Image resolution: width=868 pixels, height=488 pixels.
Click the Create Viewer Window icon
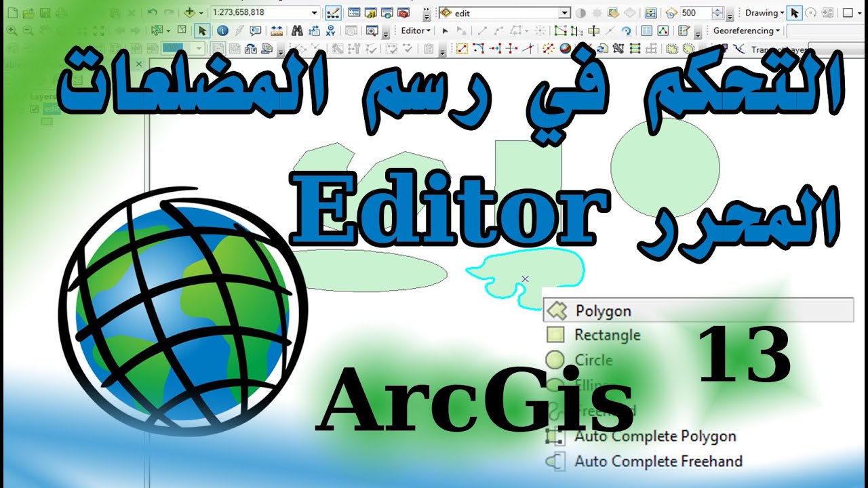[x=371, y=30]
